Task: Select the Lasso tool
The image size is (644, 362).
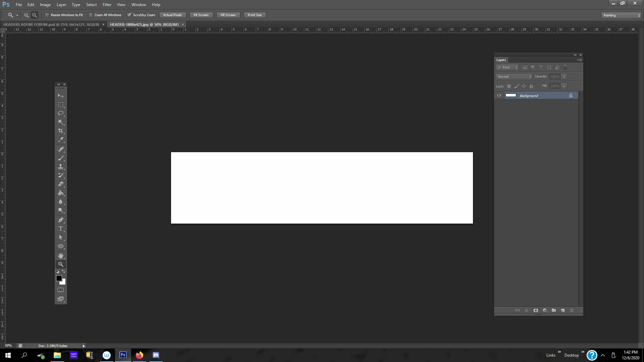Action: click(61, 113)
